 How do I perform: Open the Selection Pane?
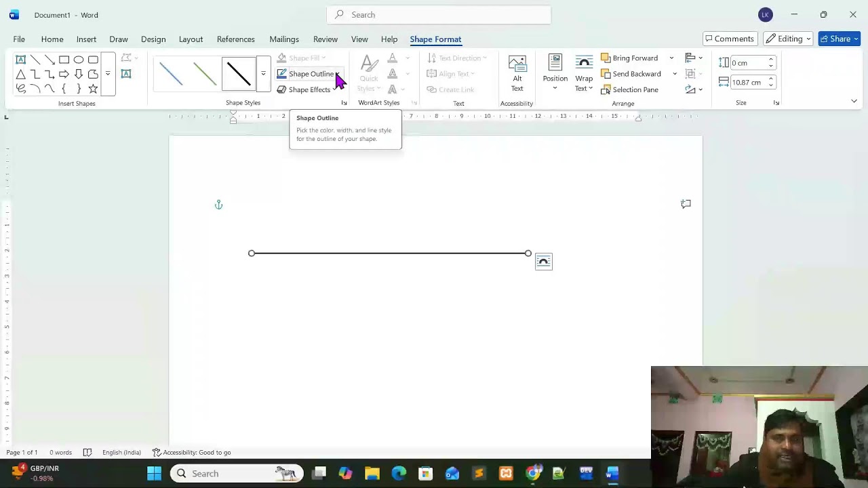click(x=629, y=89)
